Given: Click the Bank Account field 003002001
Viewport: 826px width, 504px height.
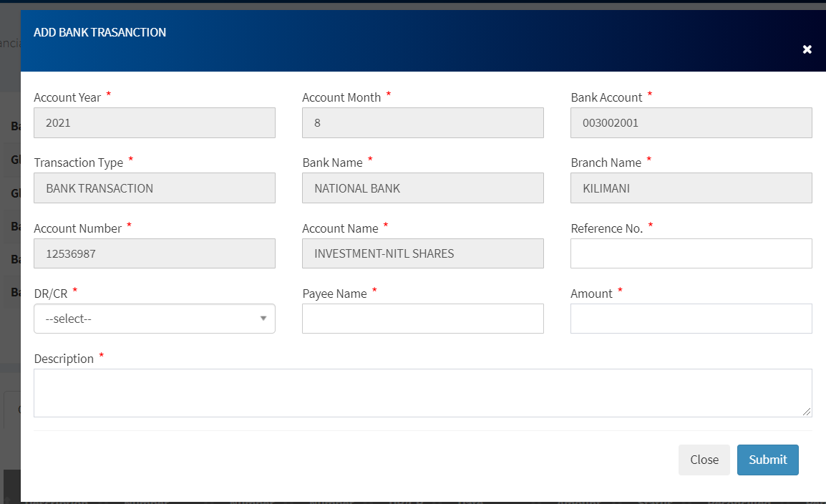Looking at the screenshot, I should point(691,122).
